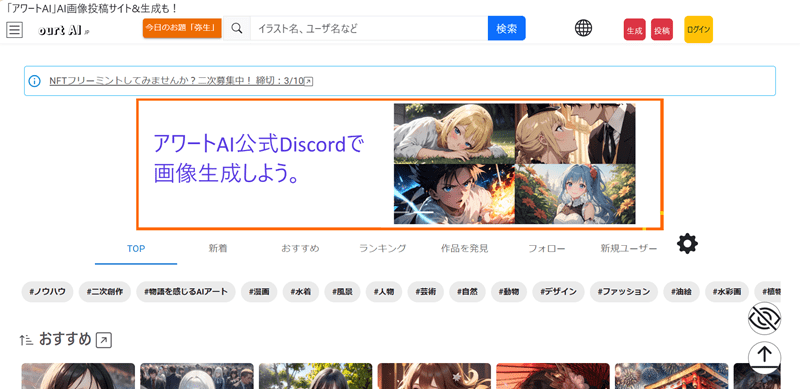This screenshot has width=800, height=389.
Task: Open the おすすめ external link icon
Action: 104,340
